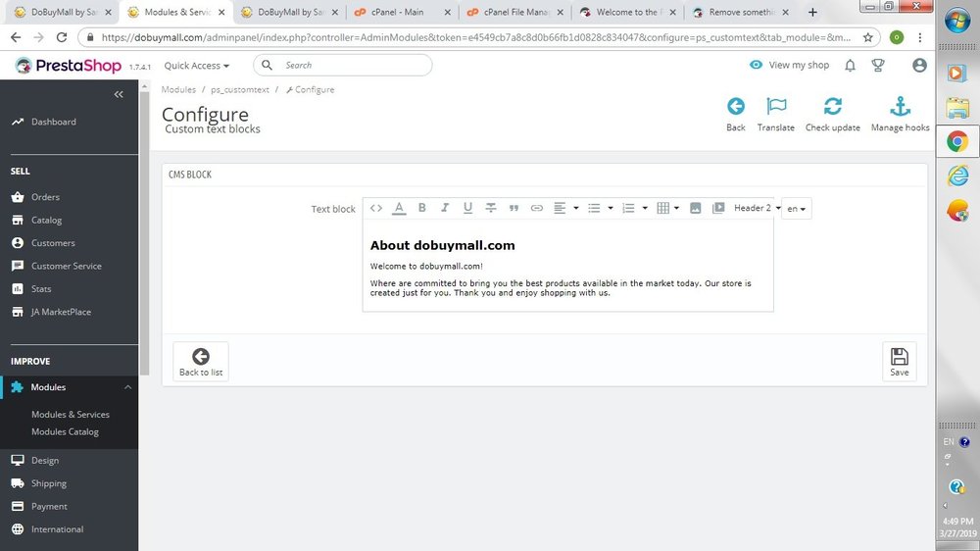Bookmark this page with star

coord(867,37)
